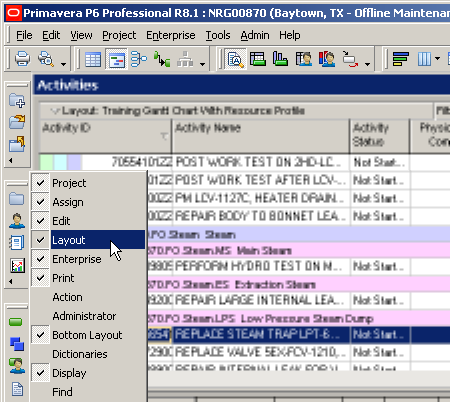Click the Print icon in the toolbar
450x402 pixels.
pyautogui.click(x=22, y=59)
